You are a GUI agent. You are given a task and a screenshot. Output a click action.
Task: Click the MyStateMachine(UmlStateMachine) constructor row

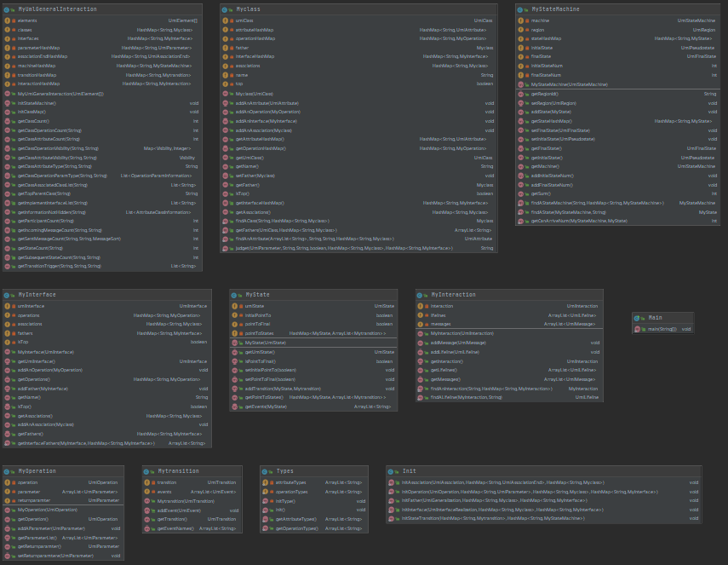point(617,84)
